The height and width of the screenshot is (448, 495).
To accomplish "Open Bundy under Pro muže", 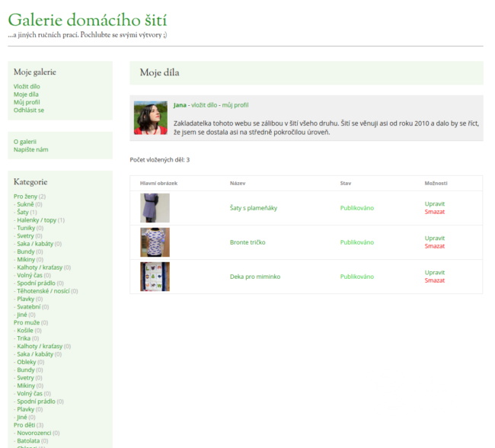I will point(26,370).
